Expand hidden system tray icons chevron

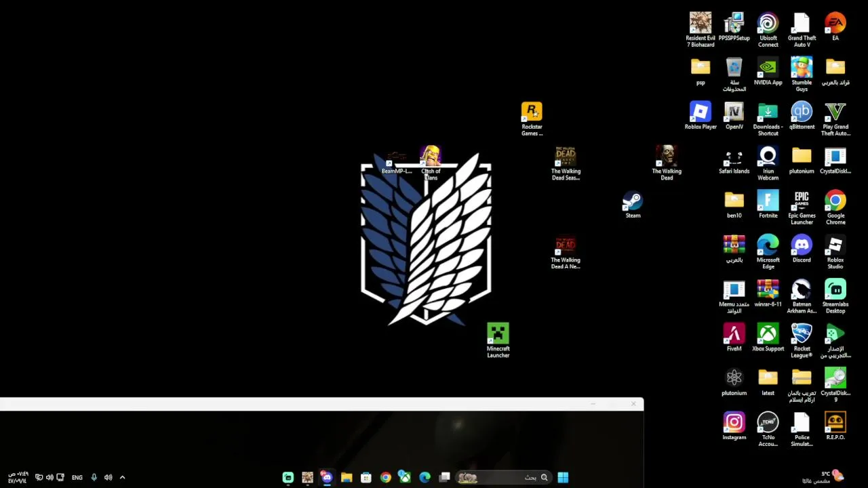coord(122,477)
